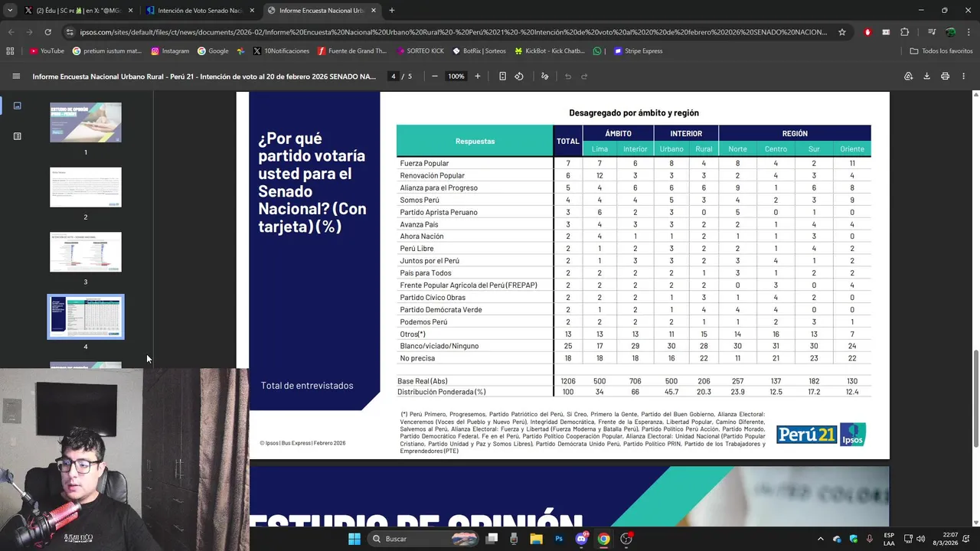Show hidden system tray icons
The image size is (980, 551).
click(x=820, y=539)
